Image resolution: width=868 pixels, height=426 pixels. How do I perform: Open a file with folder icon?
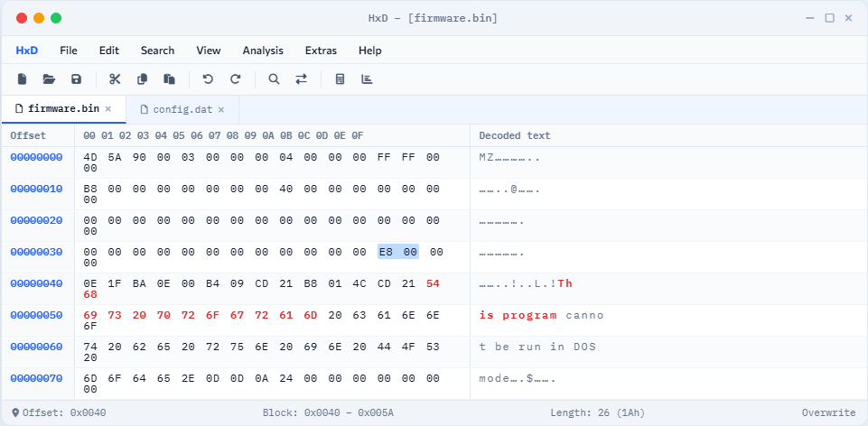[x=50, y=79]
